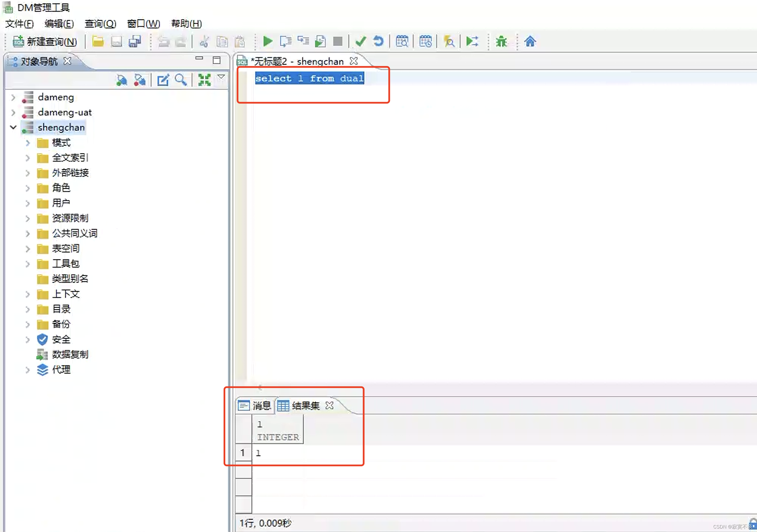Click the green Debug bug icon
The height and width of the screenshot is (532, 757).
tap(501, 42)
